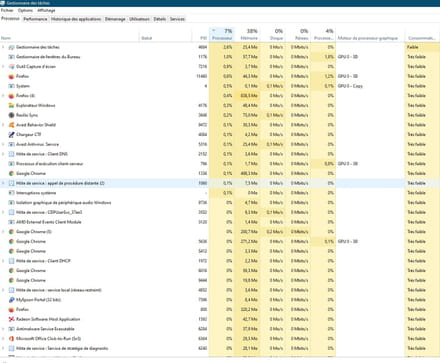This screenshot has height=363, width=440.
Task: Click the Hôte de service CDPUserSvc icon
Action: pos(11,212)
